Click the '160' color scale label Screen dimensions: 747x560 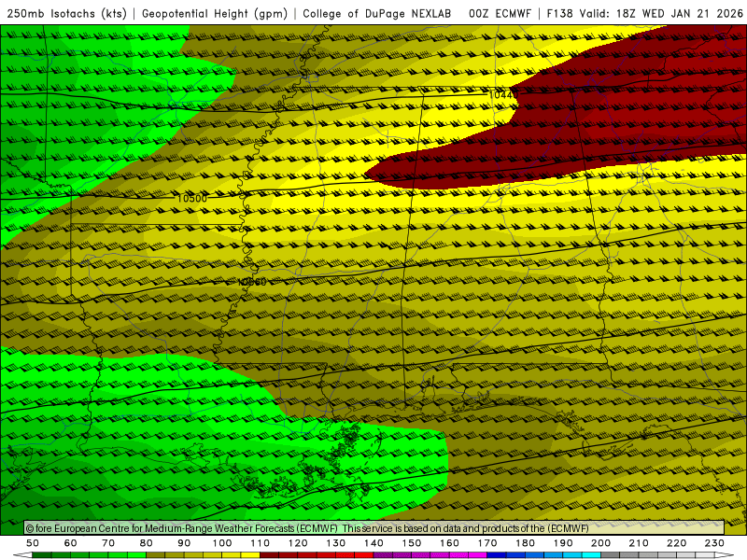(x=449, y=543)
